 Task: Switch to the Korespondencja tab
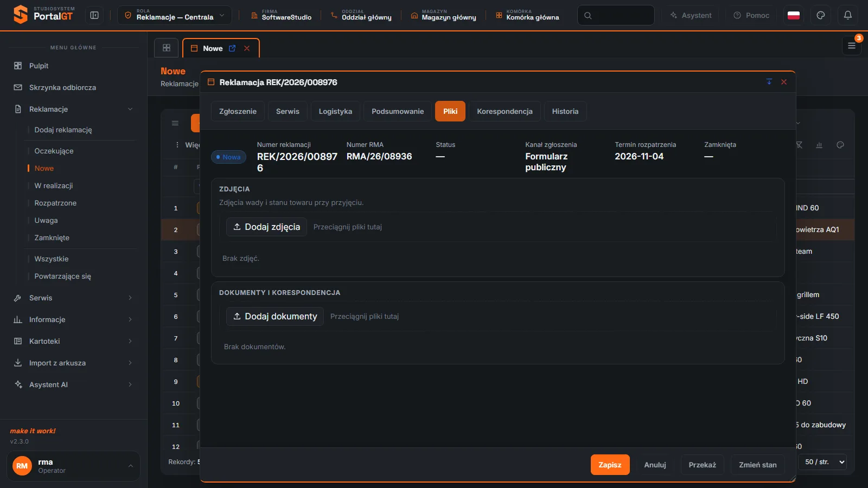click(x=505, y=111)
